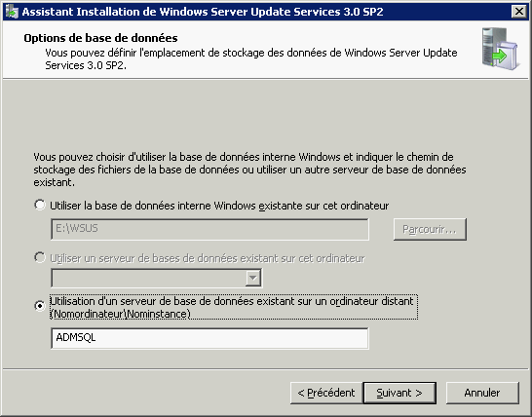The height and width of the screenshot is (417, 532).
Task: Select remote database server radio option
Action: click(40, 306)
